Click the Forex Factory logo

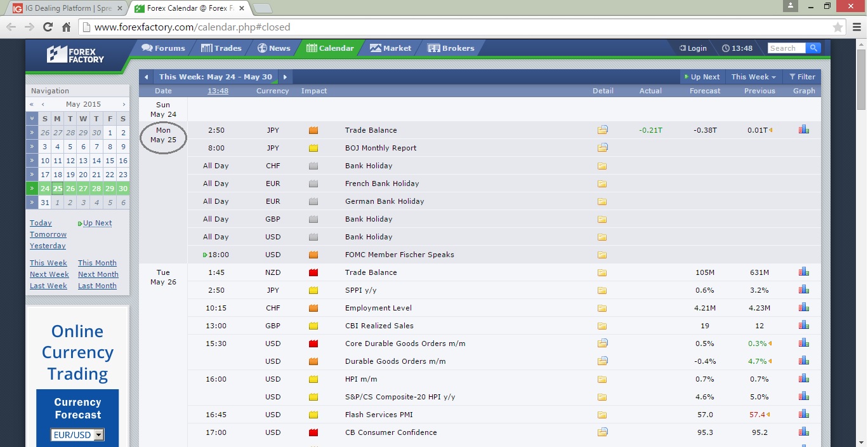point(76,54)
